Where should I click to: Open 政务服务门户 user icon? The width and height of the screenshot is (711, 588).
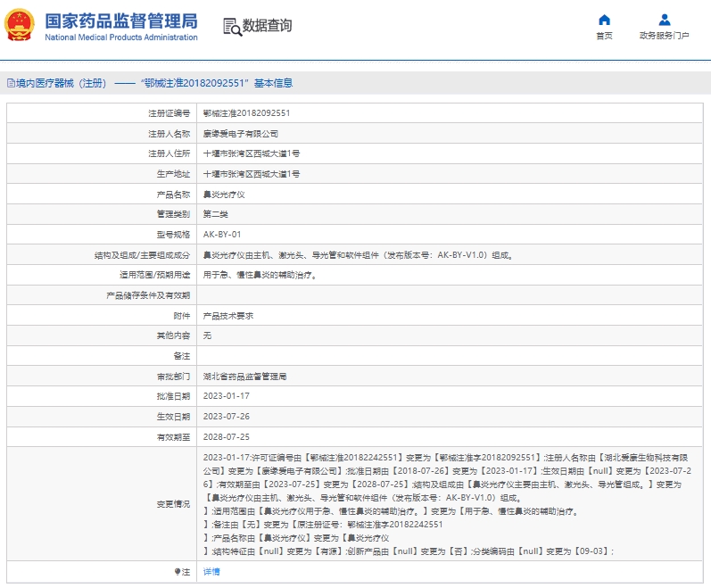click(665, 20)
